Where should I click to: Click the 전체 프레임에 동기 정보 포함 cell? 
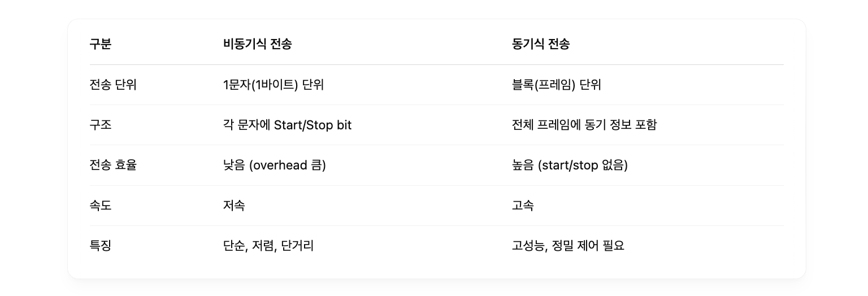(584, 125)
